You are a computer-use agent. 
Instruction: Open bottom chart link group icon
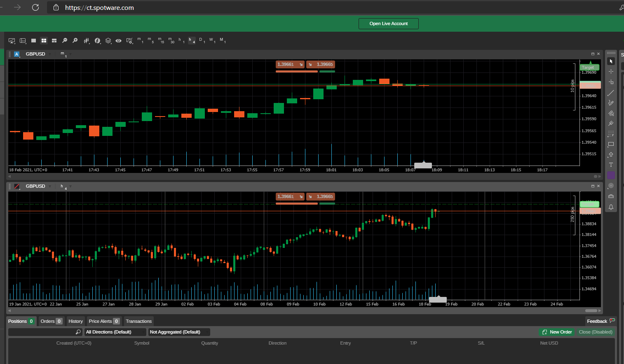17,186
